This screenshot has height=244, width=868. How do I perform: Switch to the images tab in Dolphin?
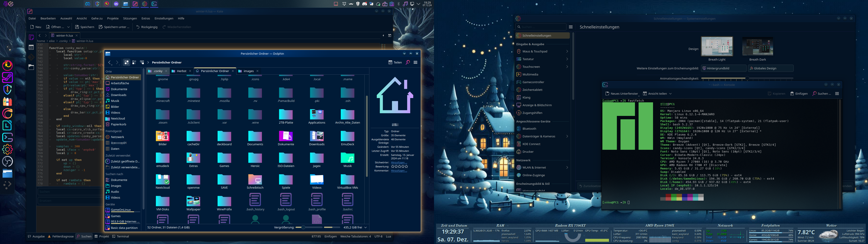[248, 71]
